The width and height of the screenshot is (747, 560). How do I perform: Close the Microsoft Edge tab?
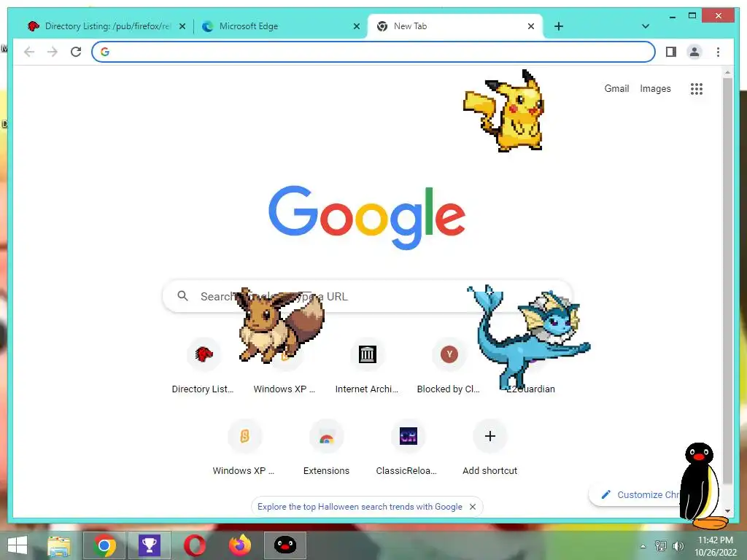click(356, 26)
